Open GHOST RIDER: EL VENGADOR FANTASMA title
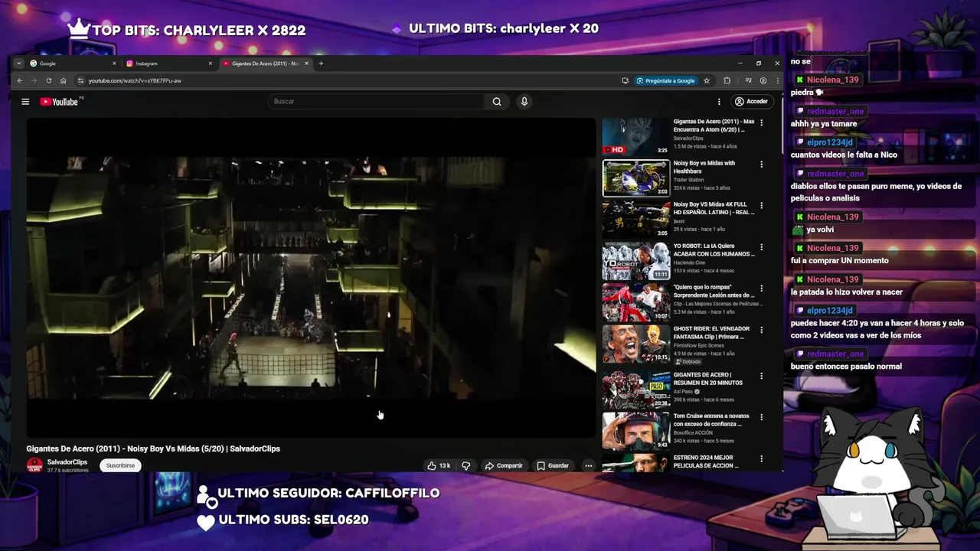 coord(711,332)
